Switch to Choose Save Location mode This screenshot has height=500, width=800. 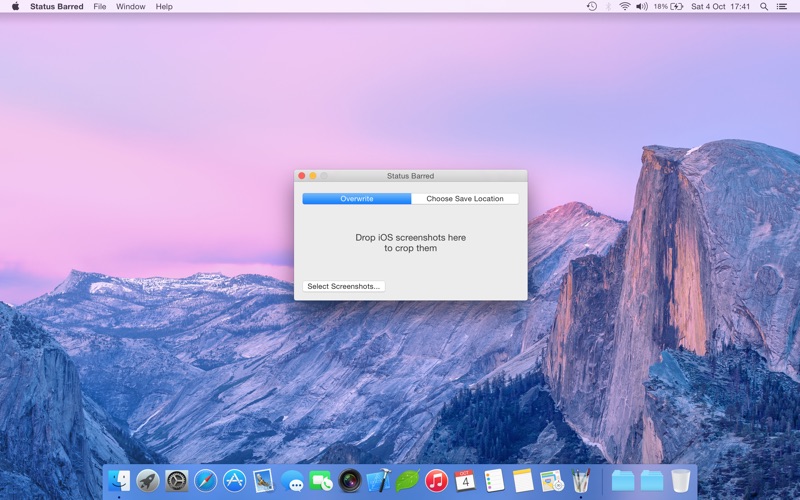click(465, 198)
